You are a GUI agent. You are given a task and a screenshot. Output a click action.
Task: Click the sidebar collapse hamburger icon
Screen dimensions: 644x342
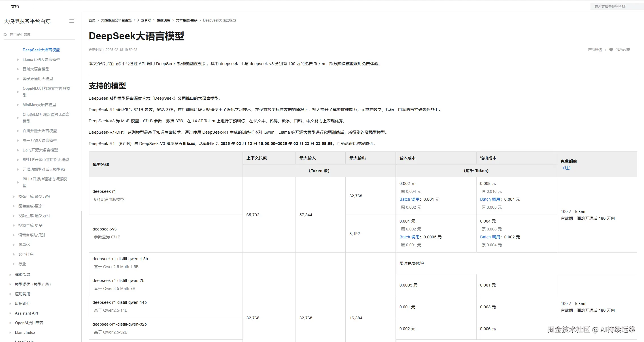coord(72,21)
